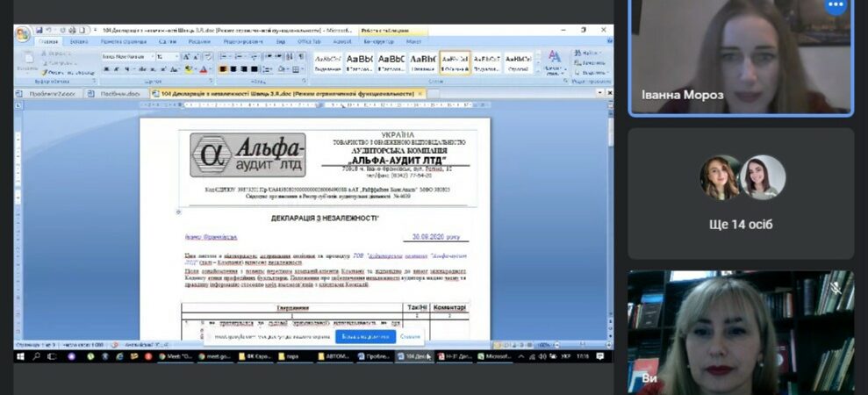The image size is (868, 395).
Task: Click the Find button in editing group
Action: 589,54
